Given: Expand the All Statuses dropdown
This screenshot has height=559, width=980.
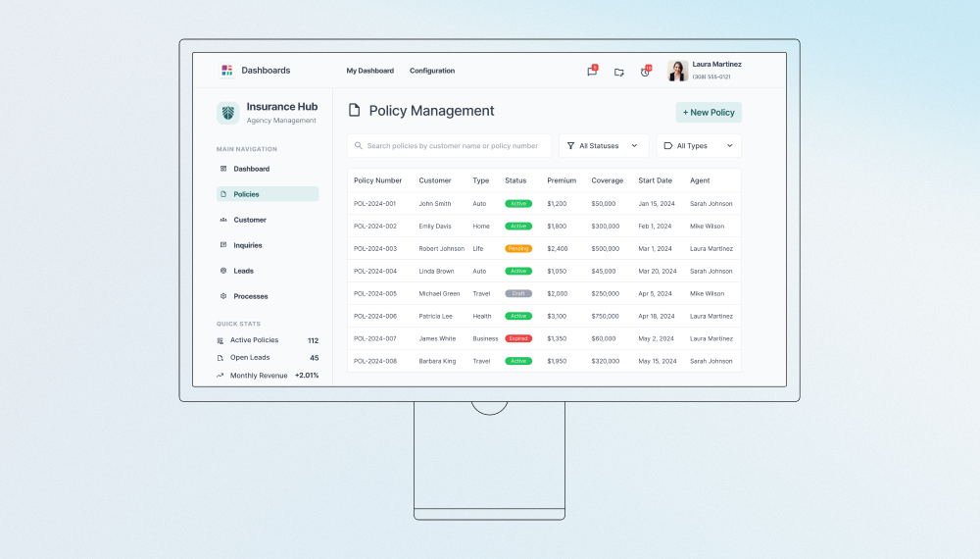Looking at the screenshot, I should pyautogui.click(x=603, y=146).
